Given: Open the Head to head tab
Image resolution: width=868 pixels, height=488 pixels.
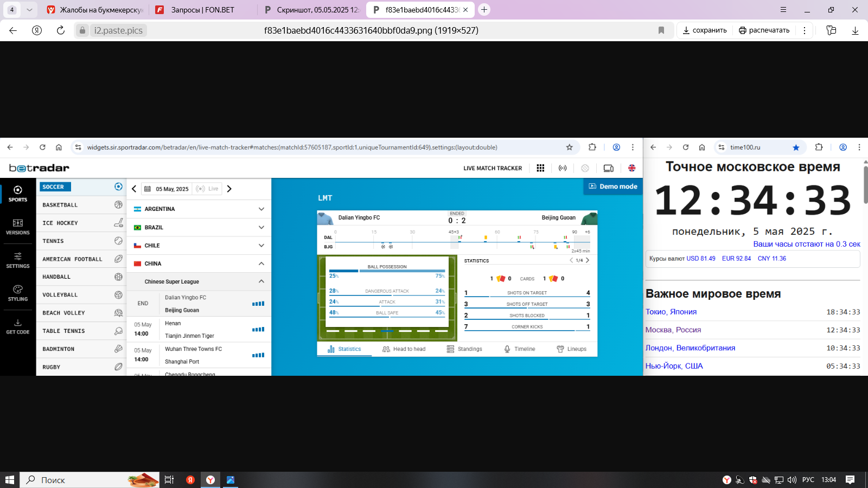Looking at the screenshot, I should [x=404, y=349].
